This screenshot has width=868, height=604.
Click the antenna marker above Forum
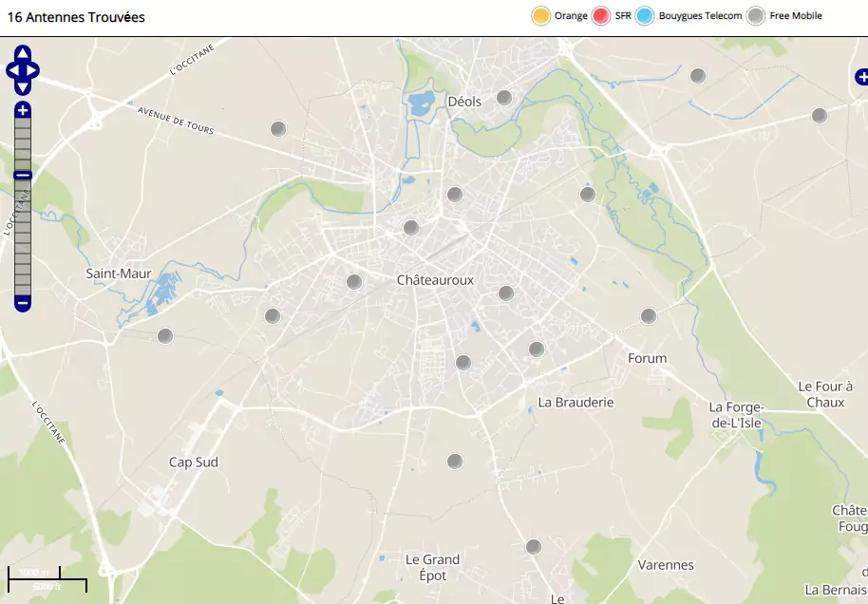point(649,315)
